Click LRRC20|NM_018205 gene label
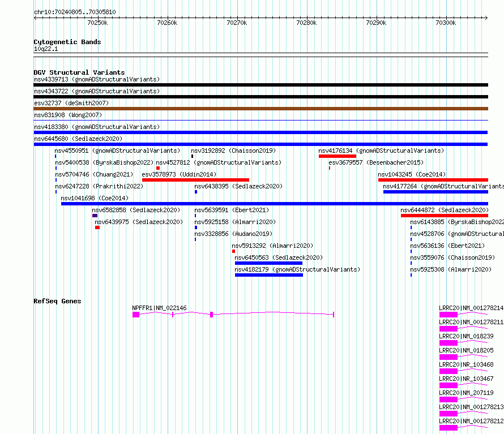This screenshot has height=434, width=504. pos(466,350)
